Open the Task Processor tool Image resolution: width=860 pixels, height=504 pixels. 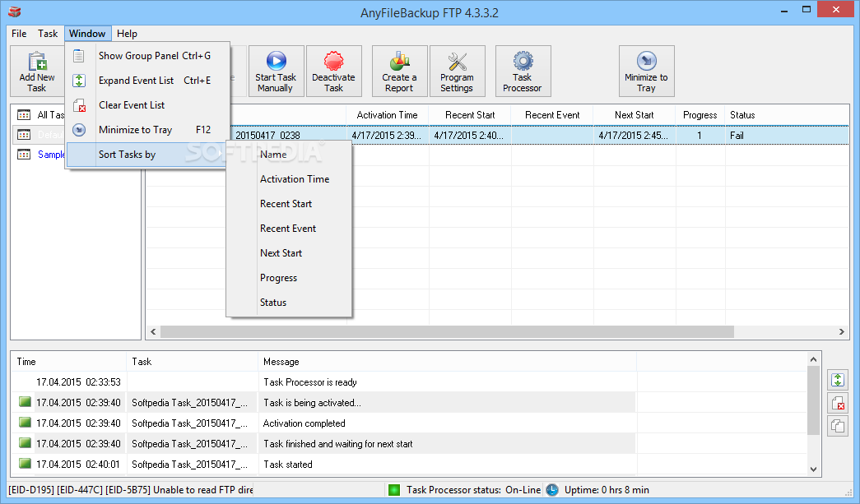523,72
